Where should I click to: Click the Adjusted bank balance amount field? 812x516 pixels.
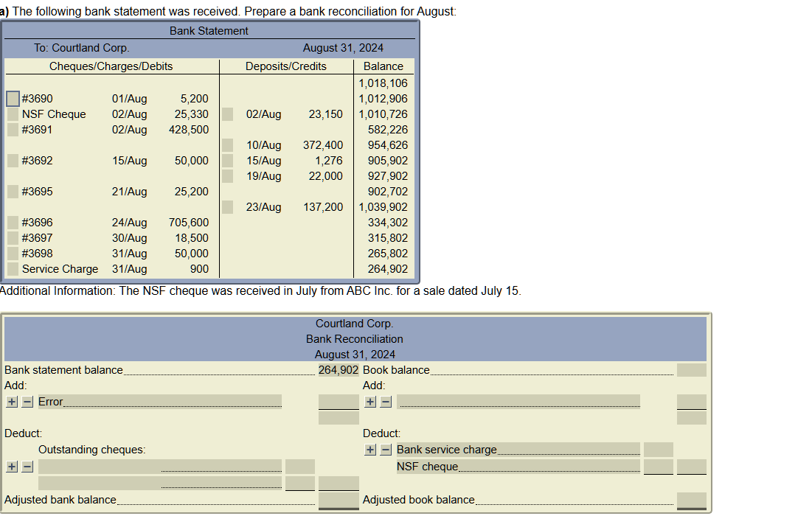coord(339,500)
